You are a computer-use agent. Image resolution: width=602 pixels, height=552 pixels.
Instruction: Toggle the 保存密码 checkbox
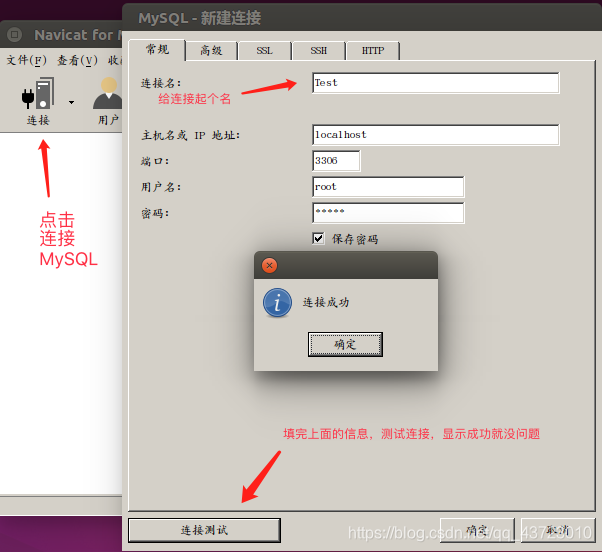[x=318, y=238]
